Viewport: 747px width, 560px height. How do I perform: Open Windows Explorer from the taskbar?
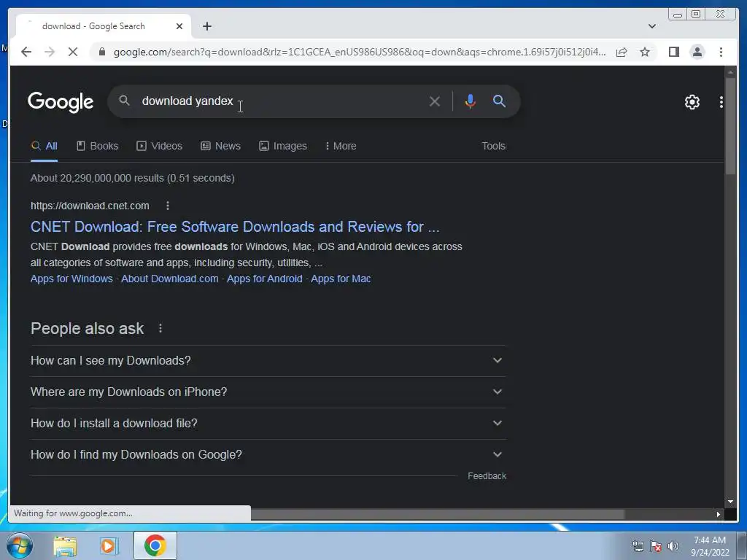(65, 546)
